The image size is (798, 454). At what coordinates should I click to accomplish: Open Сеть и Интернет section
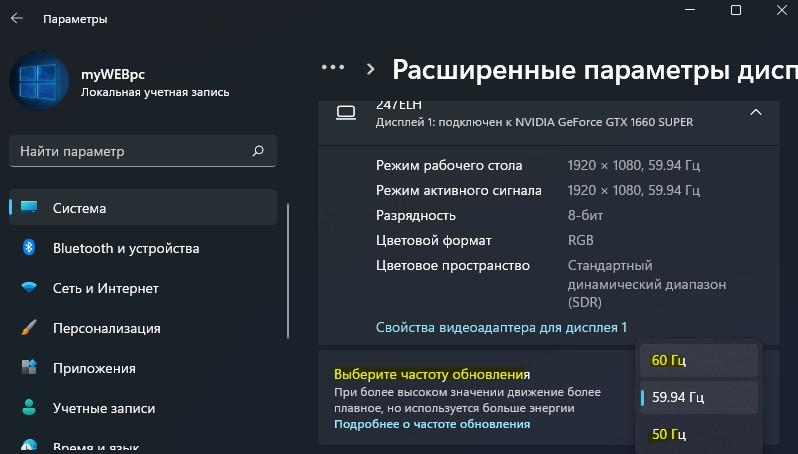coord(143,288)
